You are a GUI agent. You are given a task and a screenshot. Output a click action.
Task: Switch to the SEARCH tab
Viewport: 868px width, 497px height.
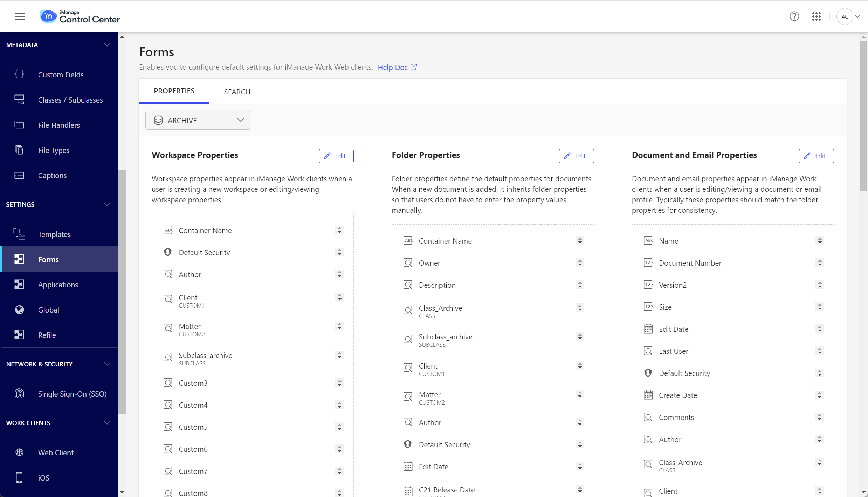click(237, 92)
